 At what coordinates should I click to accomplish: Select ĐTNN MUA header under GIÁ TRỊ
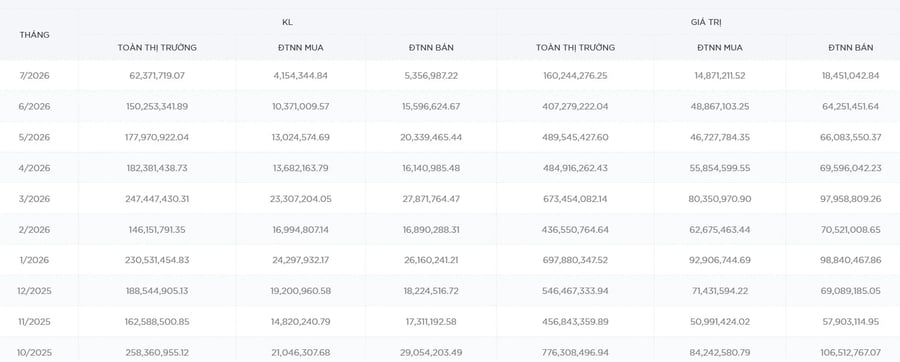coord(720,48)
